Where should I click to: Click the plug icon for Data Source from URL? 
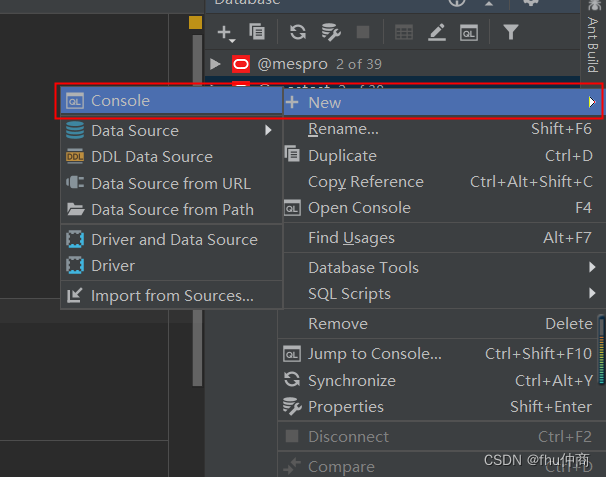click(x=75, y=182)
